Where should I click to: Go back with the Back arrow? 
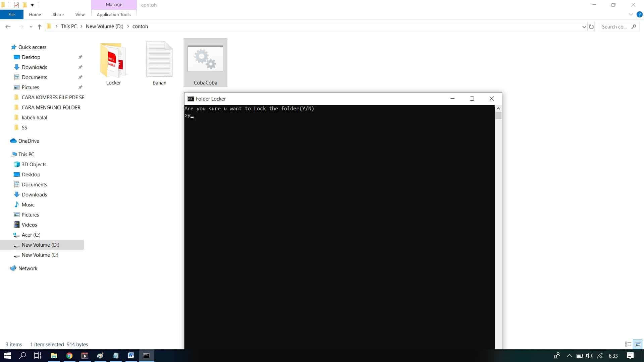point(8,26)
